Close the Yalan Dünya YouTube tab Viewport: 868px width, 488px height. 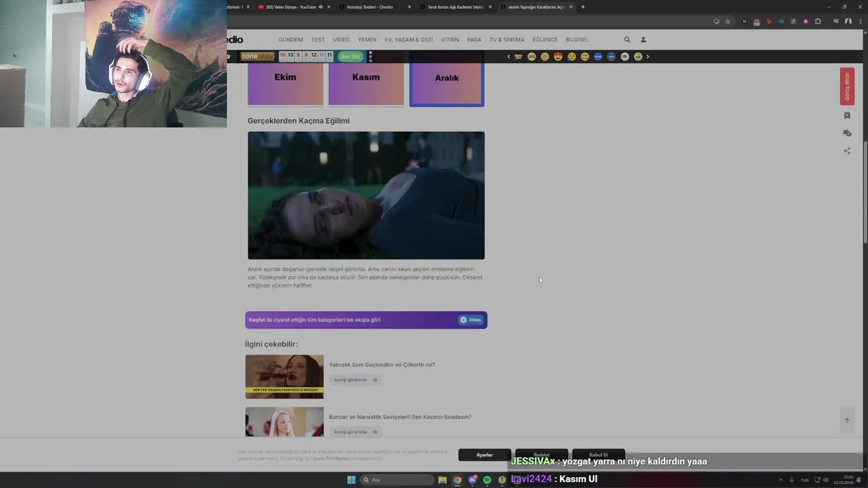329,7
